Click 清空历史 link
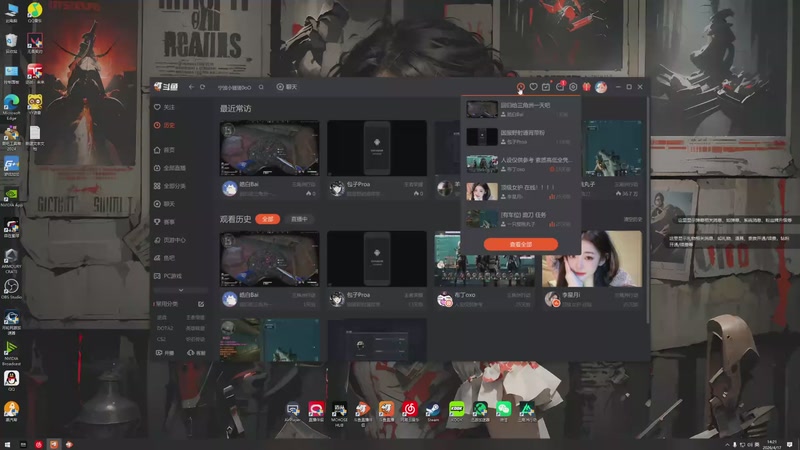The height and width of the screenshot is (450, 800). [633, 219]
